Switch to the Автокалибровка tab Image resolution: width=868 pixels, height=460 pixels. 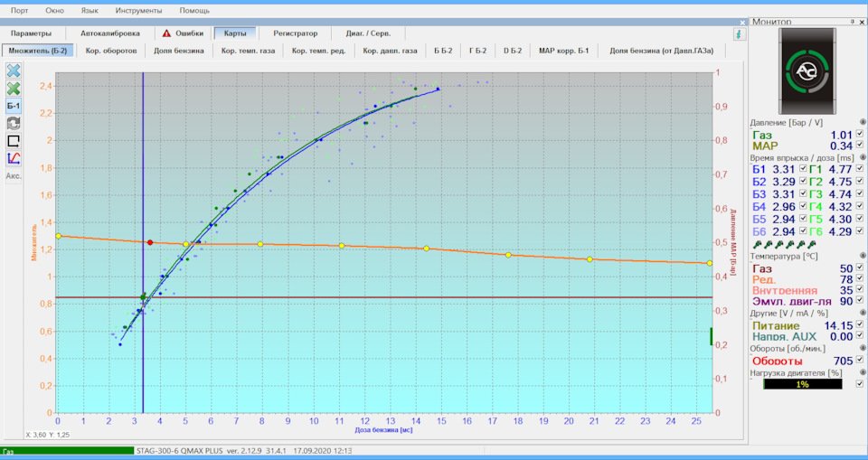coord(109,33)
